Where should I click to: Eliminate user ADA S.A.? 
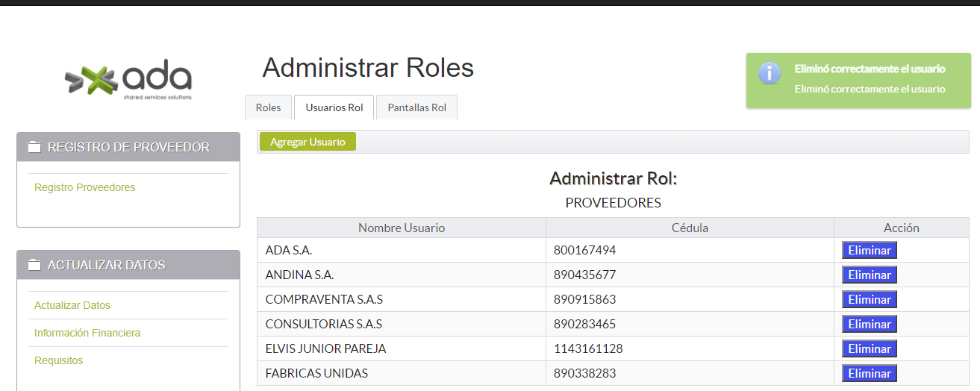click(x=869, y=250)
